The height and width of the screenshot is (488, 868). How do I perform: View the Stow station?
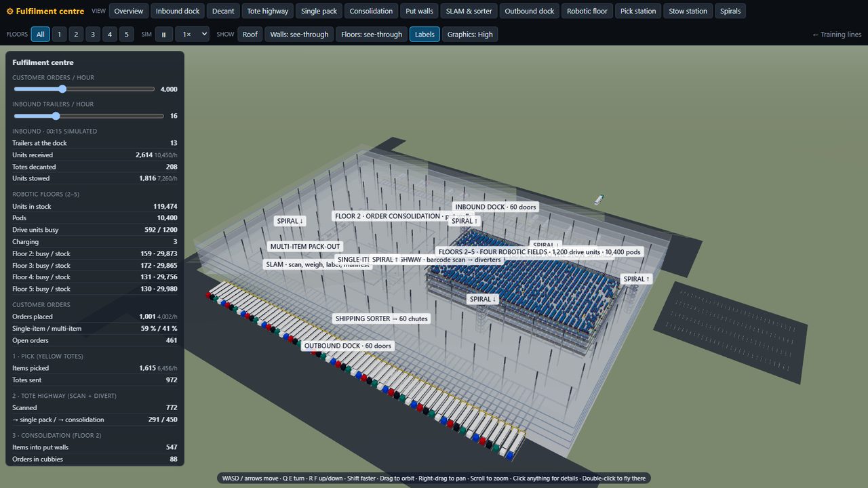(x=688, y=11)
